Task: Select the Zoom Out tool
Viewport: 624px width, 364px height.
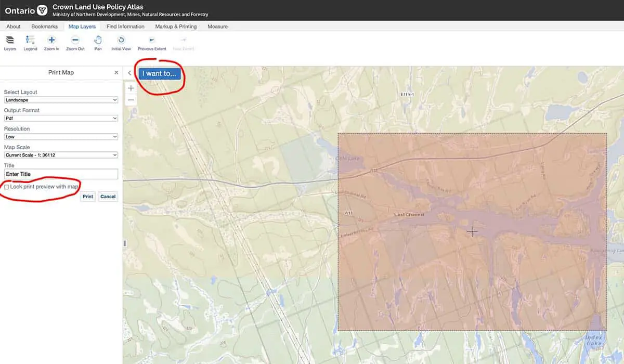Action: coord(75,43)
